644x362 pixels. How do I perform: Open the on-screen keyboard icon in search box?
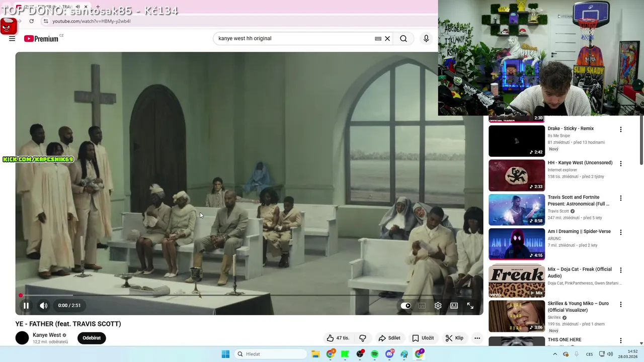tap(378, 39)
